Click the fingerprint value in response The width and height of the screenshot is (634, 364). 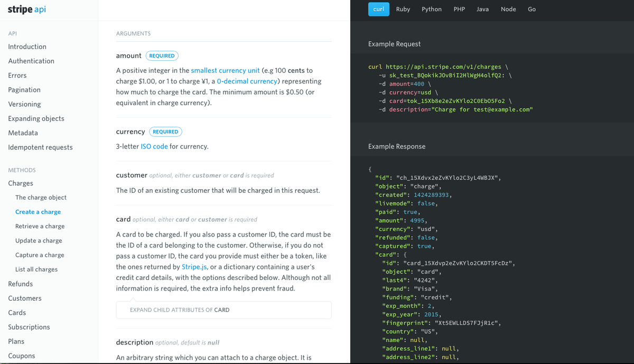pyautogui.click(x=465, y=322)
